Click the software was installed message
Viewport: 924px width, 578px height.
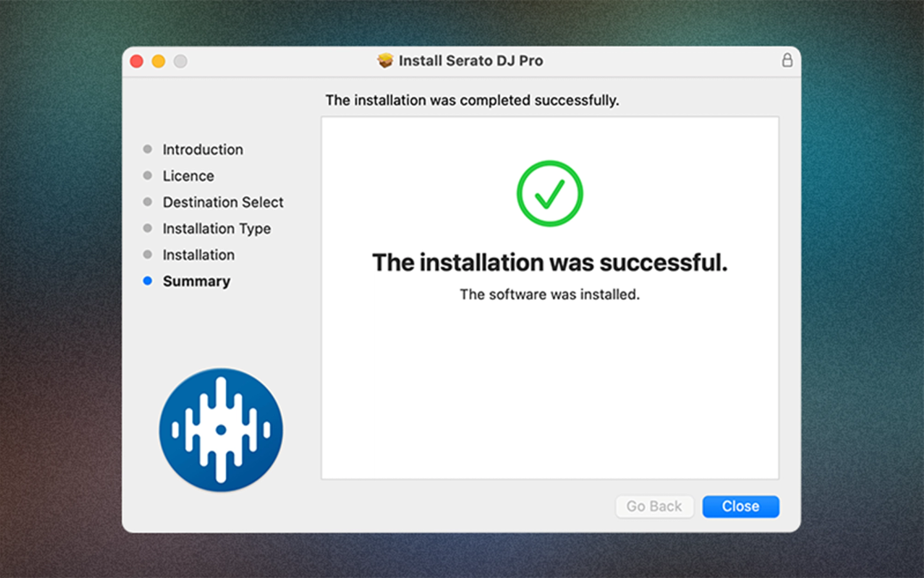549,294
